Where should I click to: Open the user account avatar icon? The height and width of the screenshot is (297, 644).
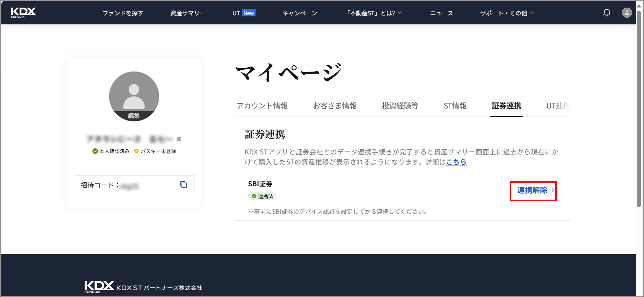626,13
